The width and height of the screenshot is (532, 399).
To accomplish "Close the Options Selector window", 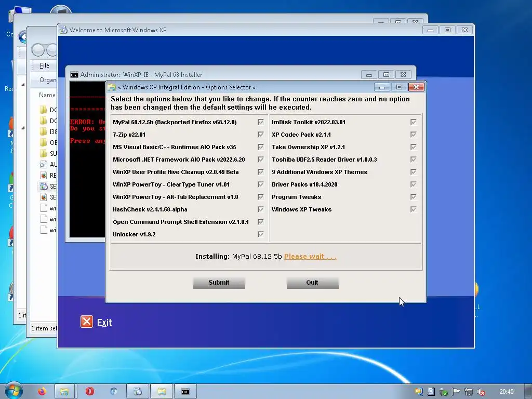I will [x=416, y=87].
